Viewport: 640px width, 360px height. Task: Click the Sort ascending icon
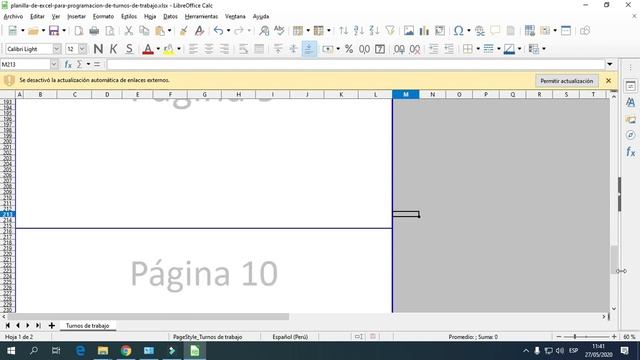(359, 31)
